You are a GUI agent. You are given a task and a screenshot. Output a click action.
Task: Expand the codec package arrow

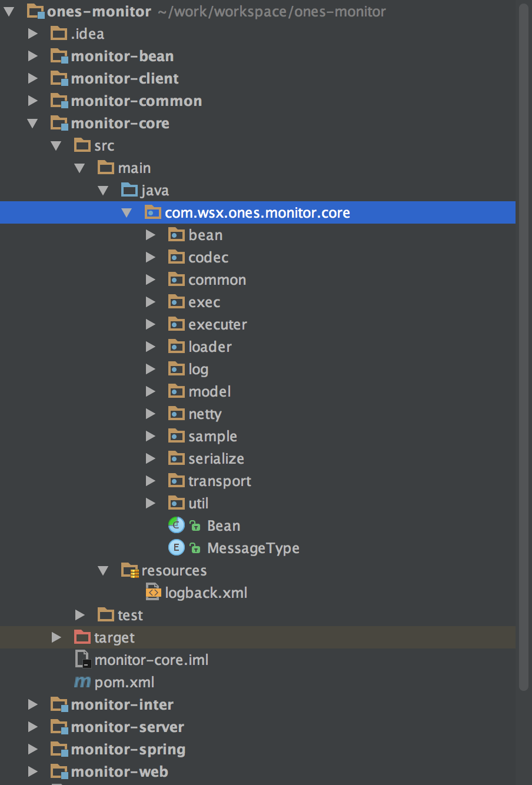[x=151, y=257]
